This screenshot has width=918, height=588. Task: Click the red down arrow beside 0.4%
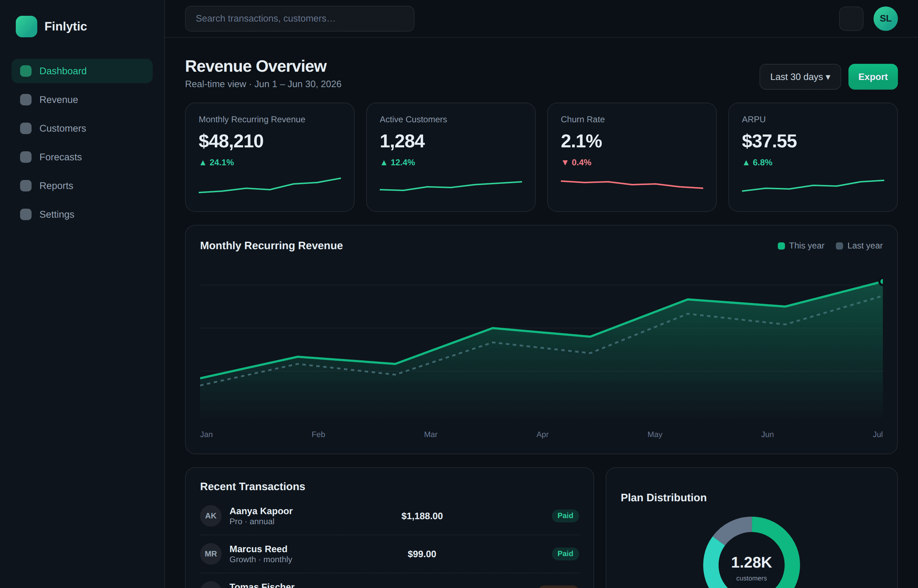pyautogui.click(x=565, y=163)
